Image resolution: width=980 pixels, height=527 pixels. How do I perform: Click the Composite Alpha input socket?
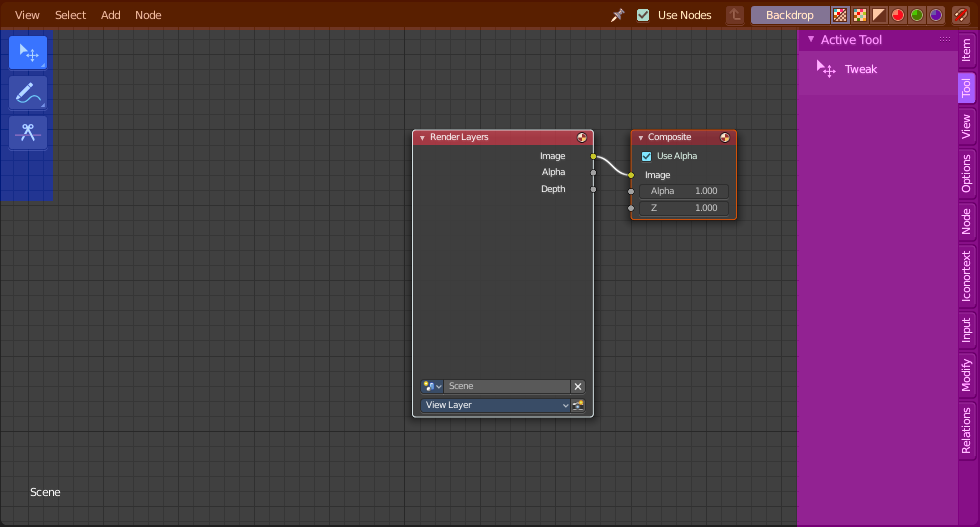(631, 191)
